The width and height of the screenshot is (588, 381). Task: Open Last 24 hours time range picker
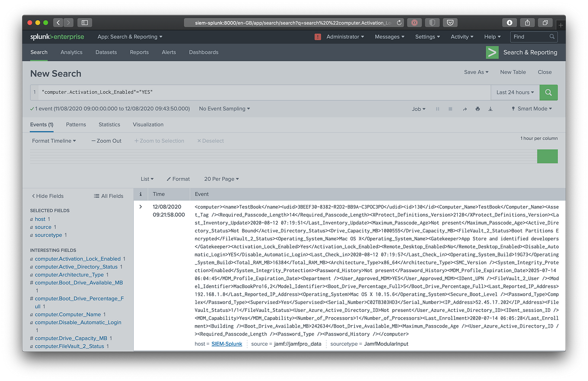click(515, 92)
